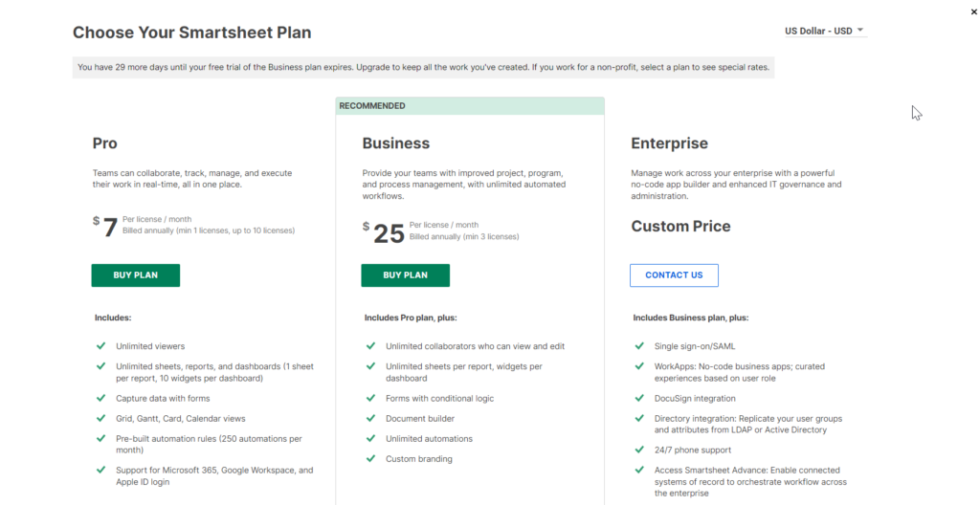Click checkmark next to Custom branding
Screen dimensions: 980x505
[x=370, y=458]
